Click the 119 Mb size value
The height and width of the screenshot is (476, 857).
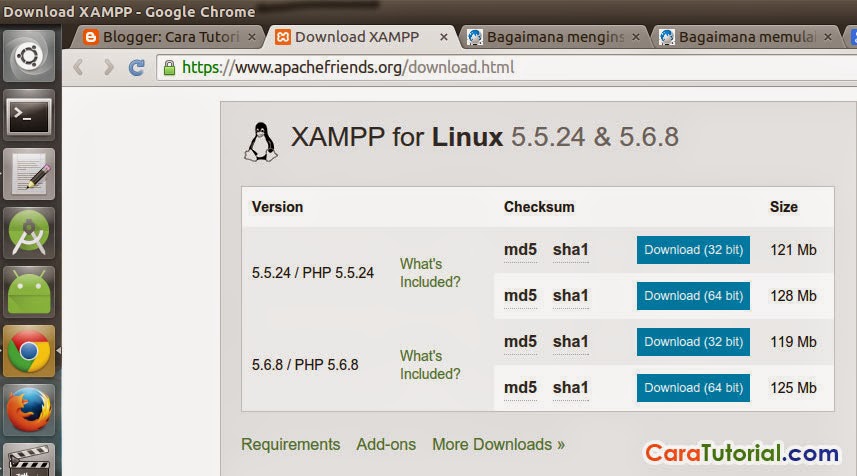coord(793,342)
